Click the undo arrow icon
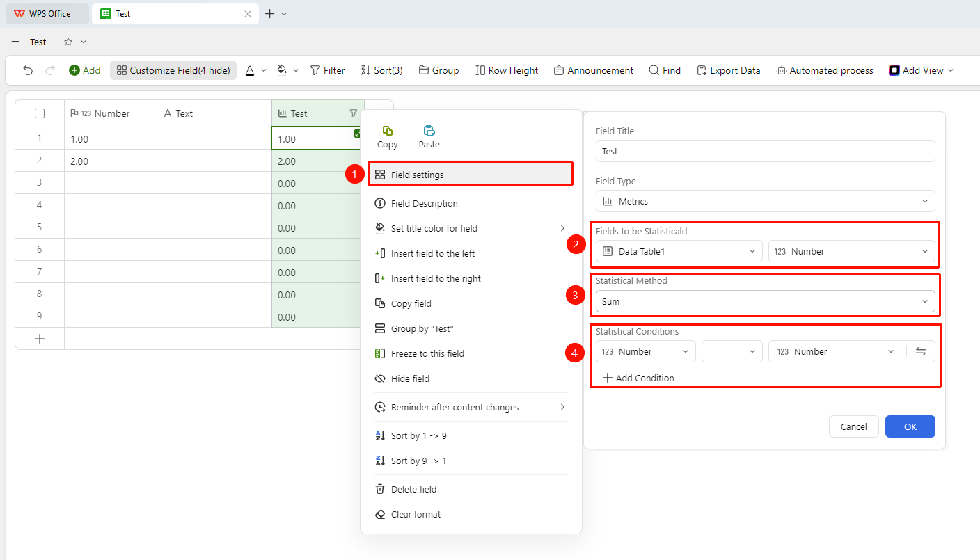 (x=28, y=70)
